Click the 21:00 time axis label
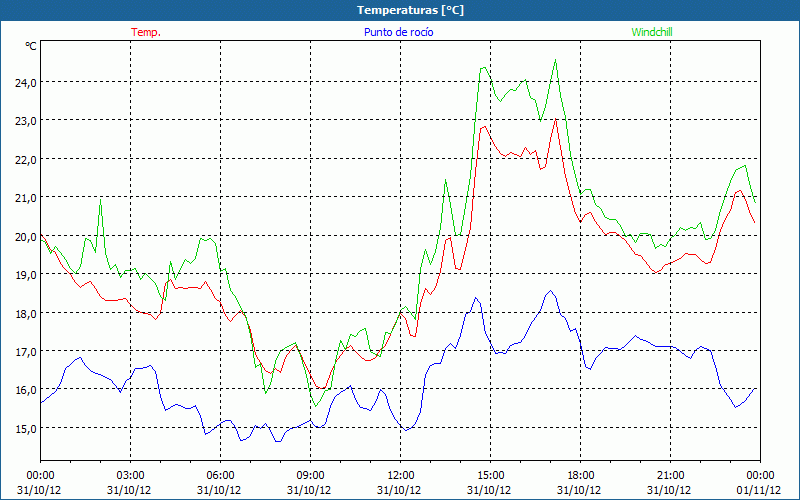This screenshot has width=800, height=500. [670, 476]
